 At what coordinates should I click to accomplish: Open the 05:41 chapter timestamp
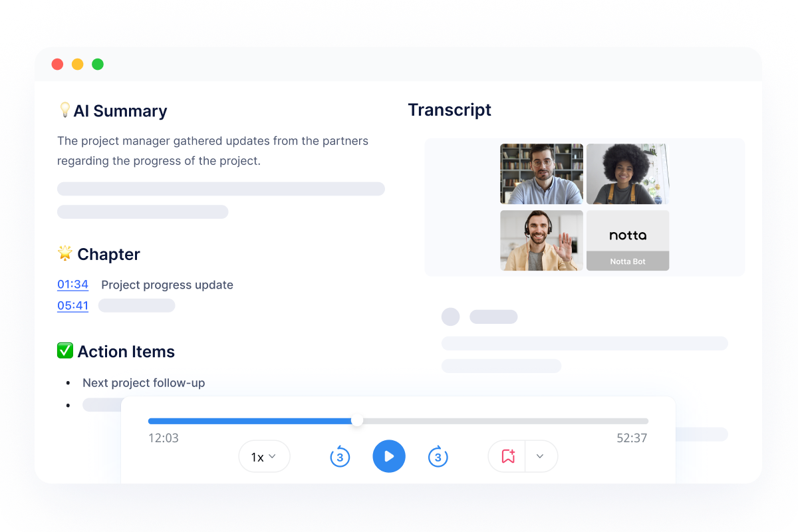(72, 305)
